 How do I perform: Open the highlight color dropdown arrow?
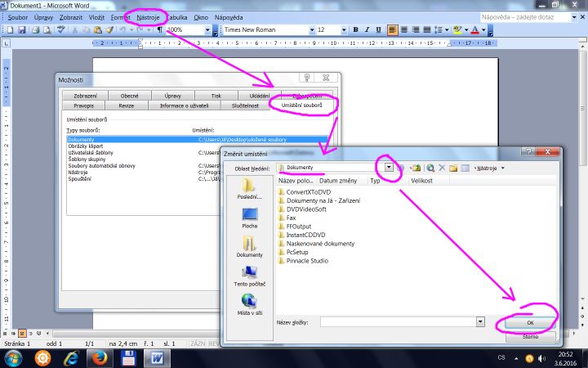coord(466,29)
